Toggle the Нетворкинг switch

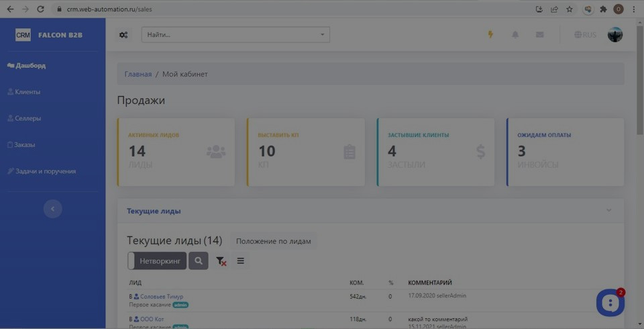pyautogui.click(x=157, y=261)
